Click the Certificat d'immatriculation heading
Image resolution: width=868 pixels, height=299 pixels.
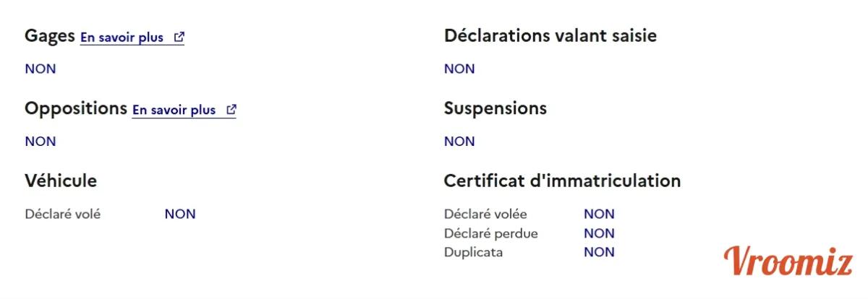[x=562, y=181]
